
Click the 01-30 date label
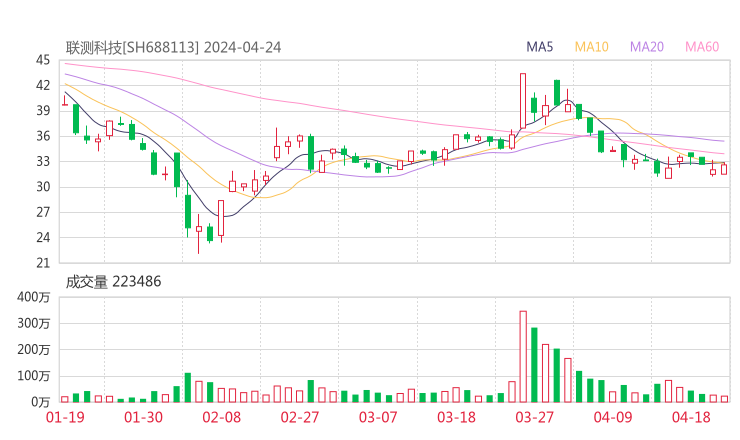[x=143, y=417]
